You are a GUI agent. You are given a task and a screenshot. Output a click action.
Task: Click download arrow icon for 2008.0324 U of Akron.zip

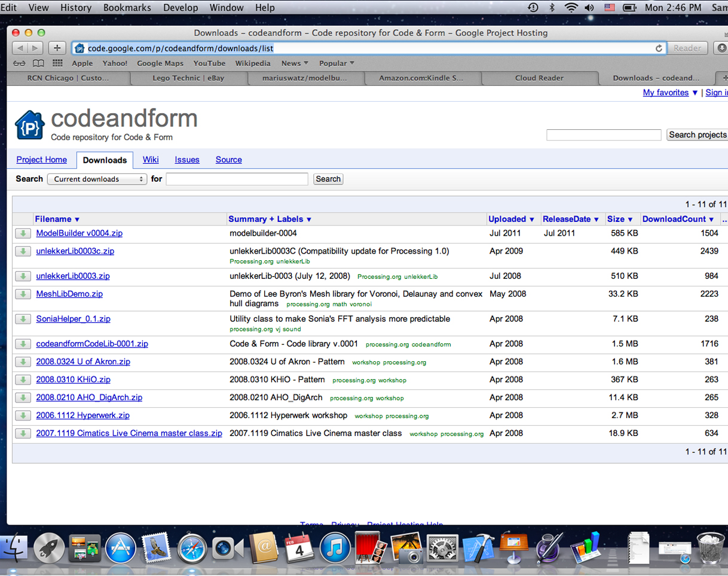click(x=23, y=362)
